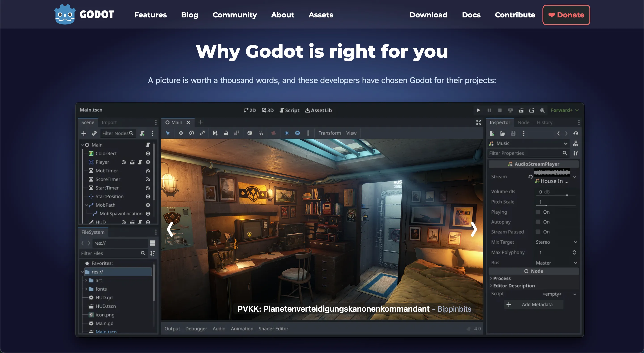The width and height of the screenshot is (644, 353).
Task: Click the load resource folder icon in Inspector
Action: [x=502, y=133]
